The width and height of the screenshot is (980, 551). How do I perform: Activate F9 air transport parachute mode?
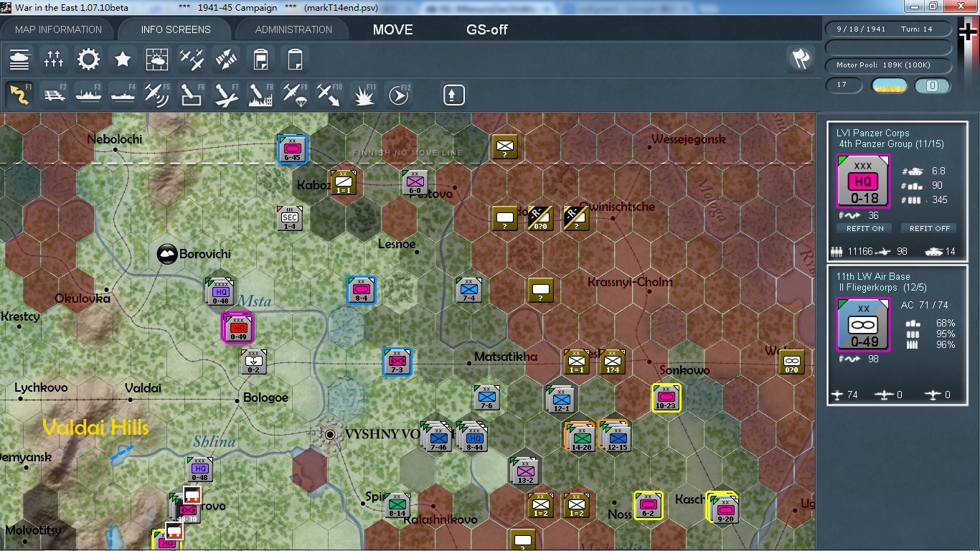[295, 94]
